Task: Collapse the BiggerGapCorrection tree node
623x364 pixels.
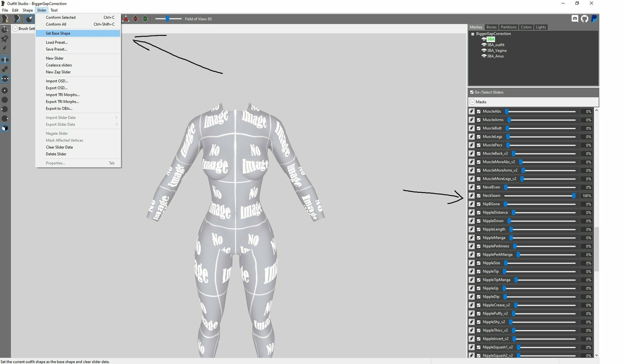Action: pyautogui.click(x=473, y=34)
